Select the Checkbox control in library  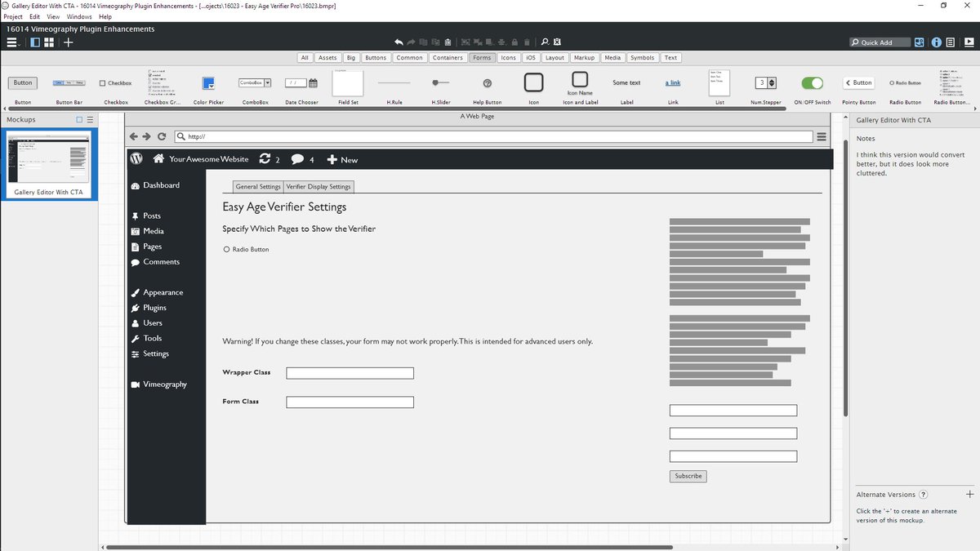pyautogui.click(x=115, y=83)
